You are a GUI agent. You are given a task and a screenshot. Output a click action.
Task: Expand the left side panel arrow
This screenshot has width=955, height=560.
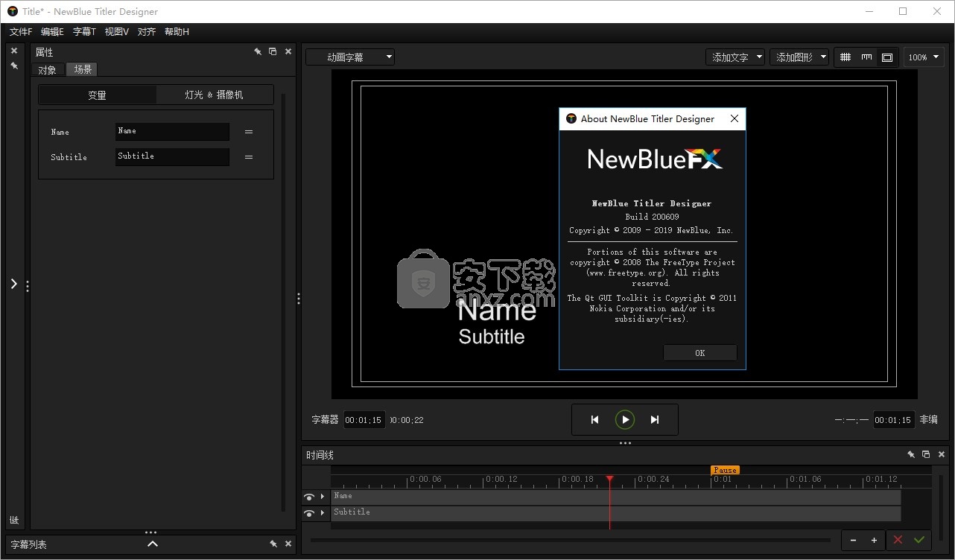(x=13, y=284)
